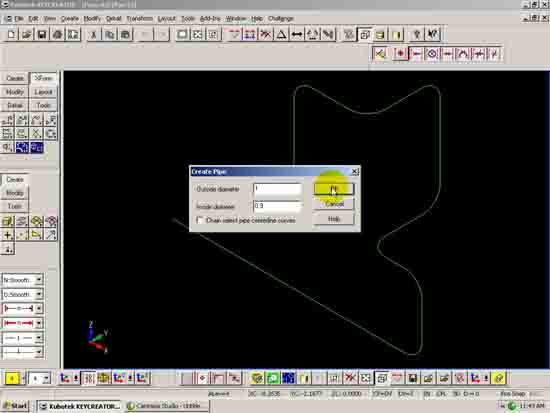Select the circle-center snap icon
This screenshot has height=413, width=550.
432,54
